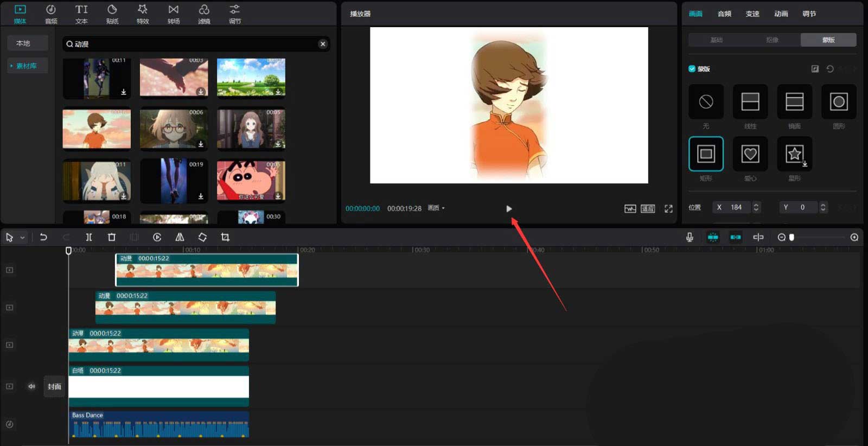Click the Y position stepper arrows
868x446 pixels.
click(823, 207)
